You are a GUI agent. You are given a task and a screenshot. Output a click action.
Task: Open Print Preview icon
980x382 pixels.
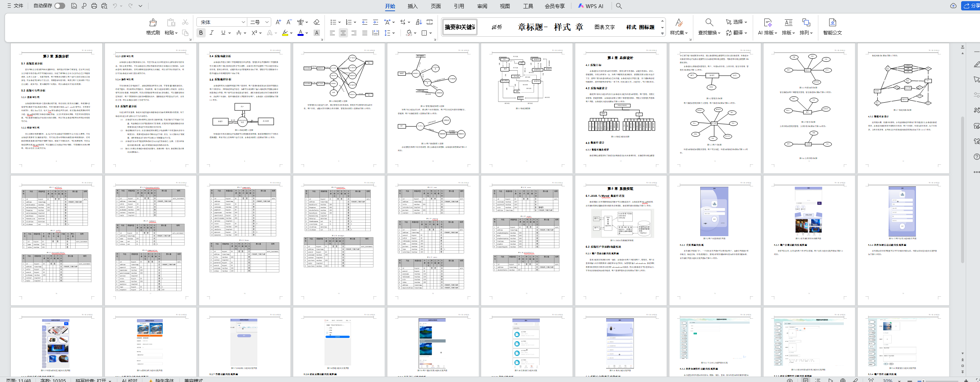click(104, 6)
